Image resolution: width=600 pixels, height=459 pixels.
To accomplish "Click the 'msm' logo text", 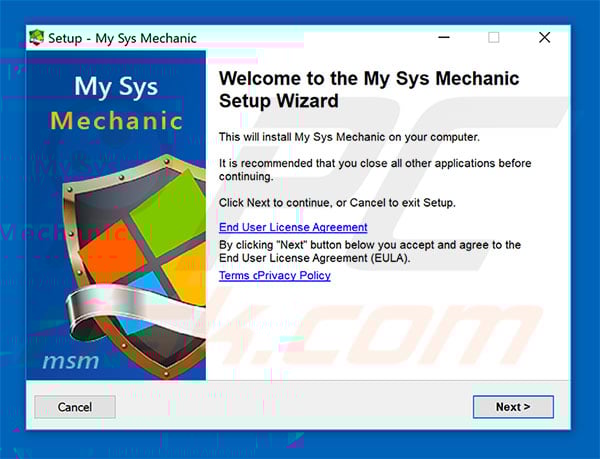I will tap(71, 361).
